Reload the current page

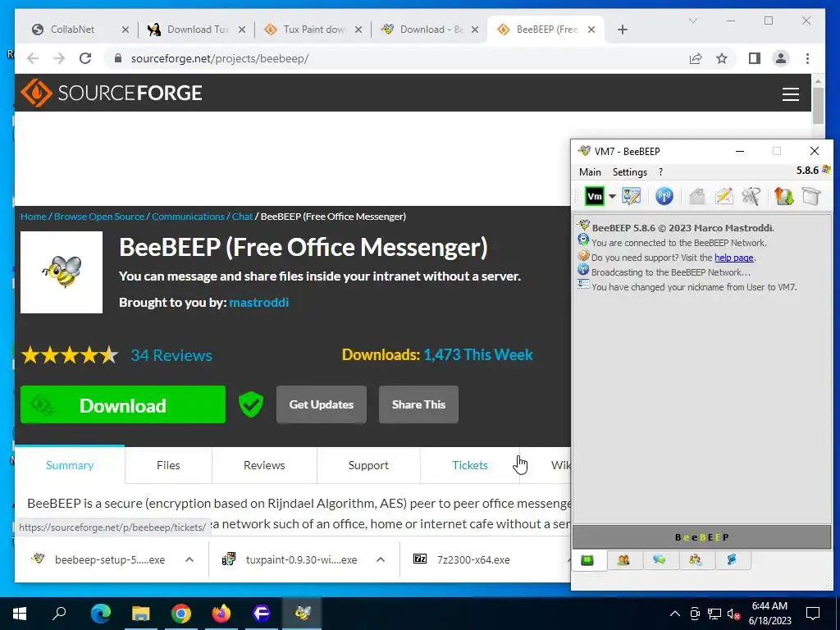pos(85,58)
